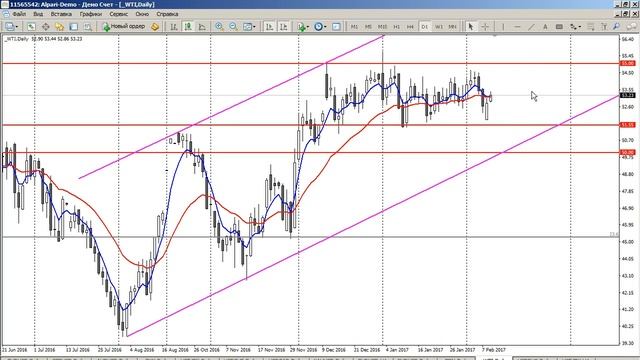The height and width of the screenshot is (360, 640).
Task: Click the tile windows icon
Action: (247, 27)
